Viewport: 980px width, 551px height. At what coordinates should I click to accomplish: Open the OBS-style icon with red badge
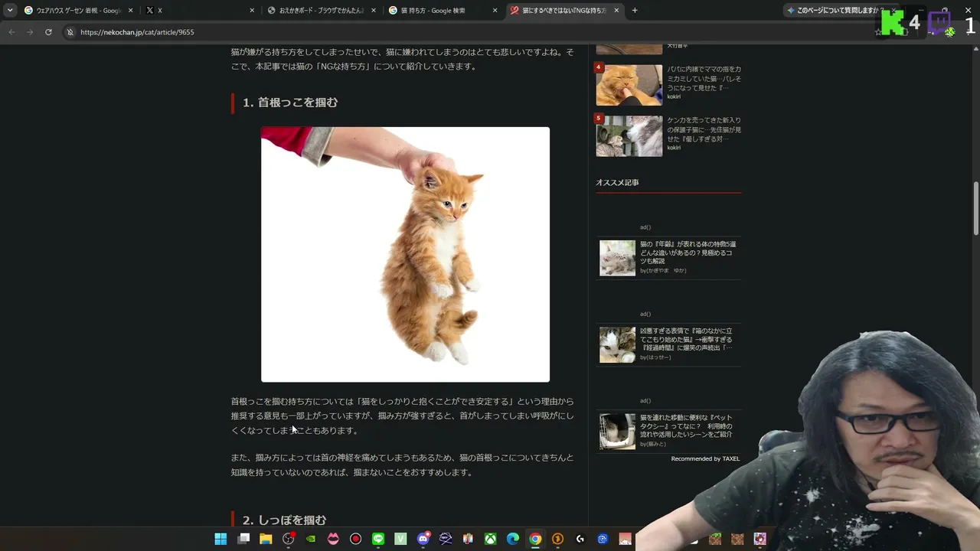pos(289,539)
